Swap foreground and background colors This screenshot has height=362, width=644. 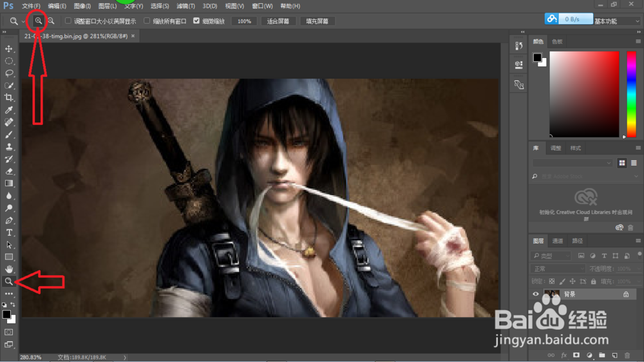pyautogui.click(x=13, y=305)
